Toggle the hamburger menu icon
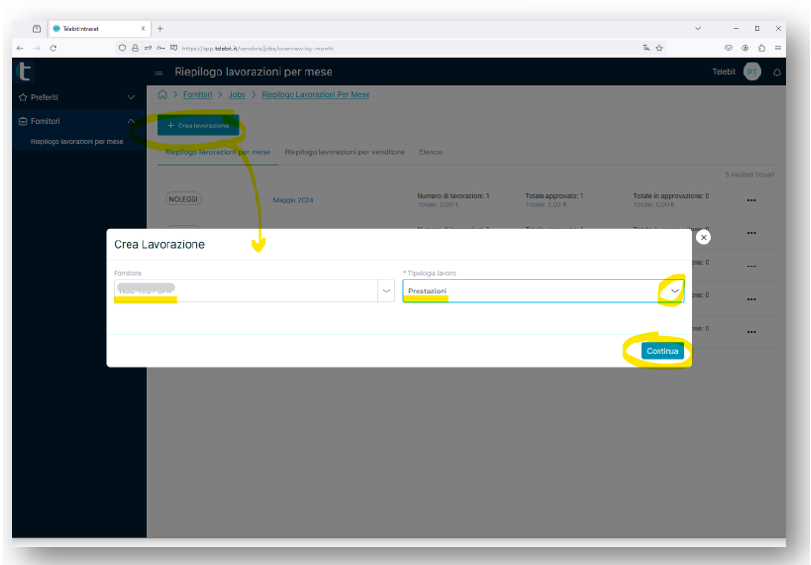Screen dimensions: 811x565 coord(159,73)
